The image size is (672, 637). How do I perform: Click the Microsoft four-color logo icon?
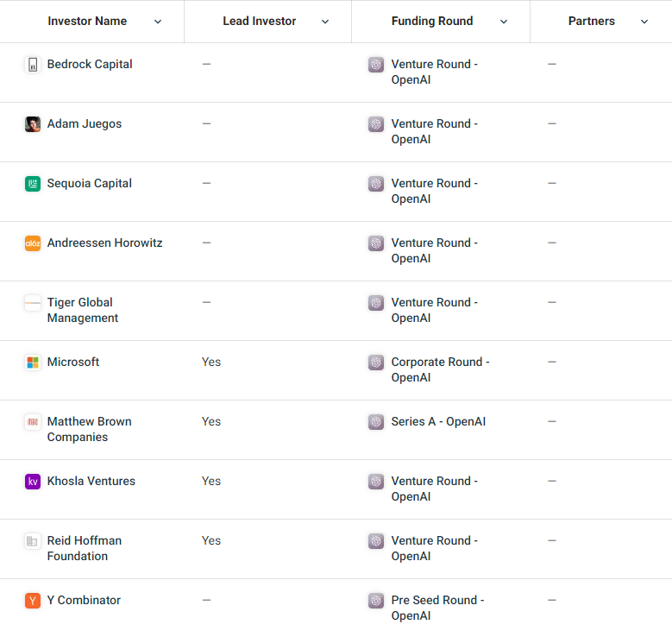33,363
